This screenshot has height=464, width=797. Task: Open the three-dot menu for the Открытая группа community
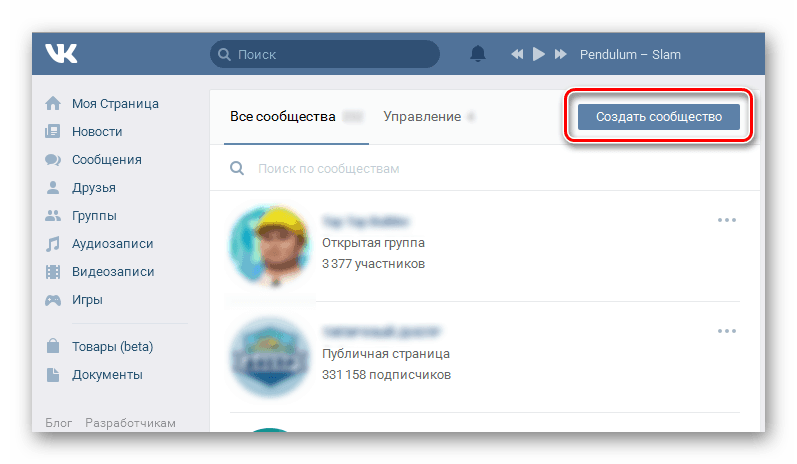(x=727, y=220)
